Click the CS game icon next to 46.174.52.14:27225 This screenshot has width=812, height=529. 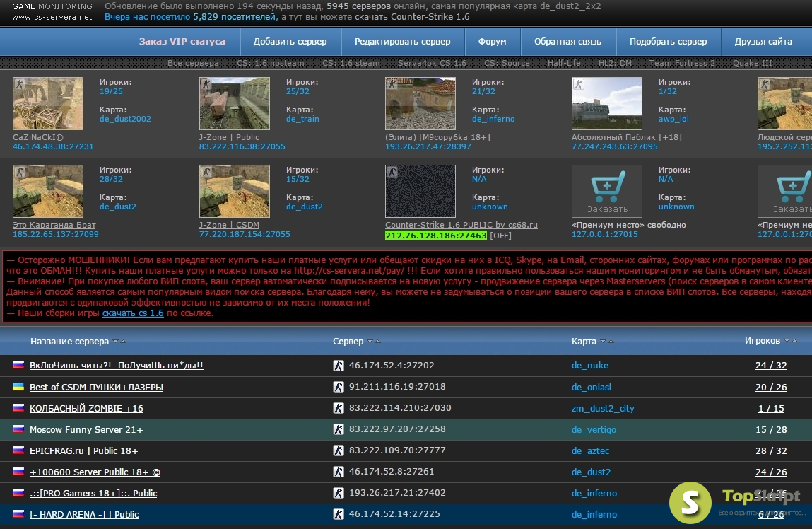click(339, 514)
